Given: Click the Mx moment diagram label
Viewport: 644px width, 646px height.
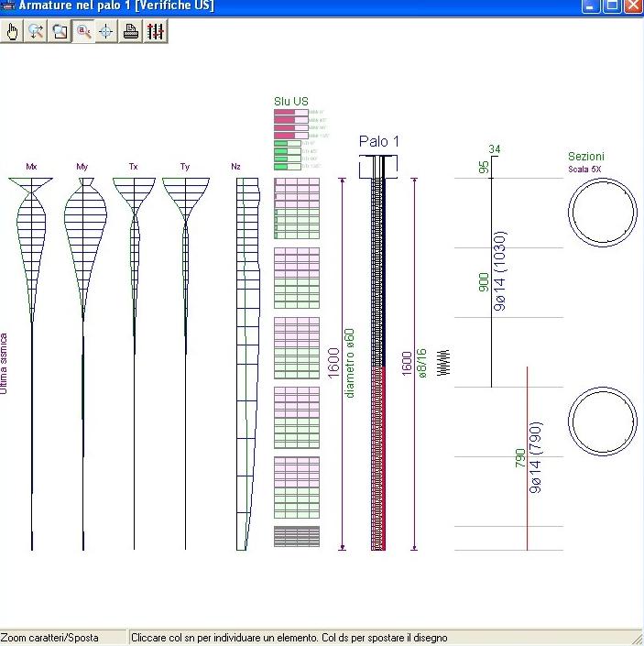Looking at the screenshot, I should [x=31, y=167].
